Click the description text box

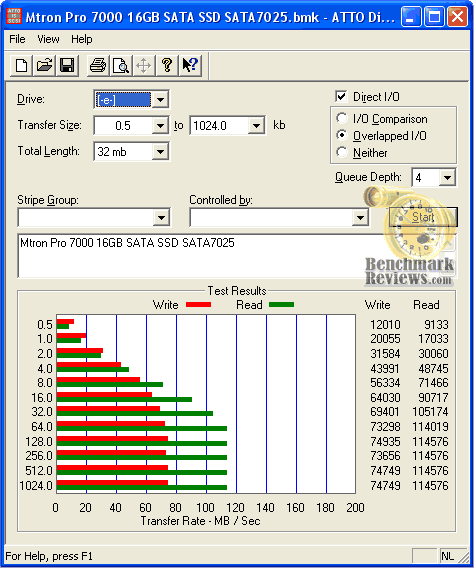[x=236, y=256]
